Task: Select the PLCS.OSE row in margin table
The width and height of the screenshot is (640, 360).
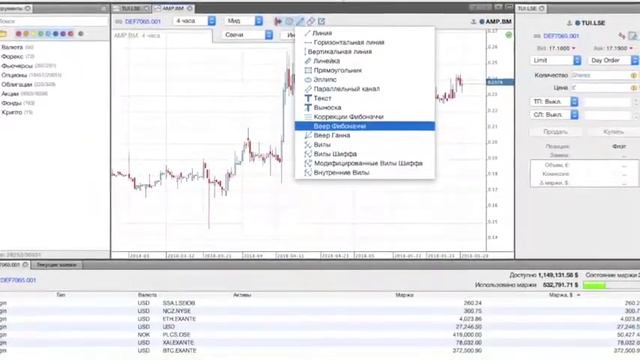Action: coord(320,335)
